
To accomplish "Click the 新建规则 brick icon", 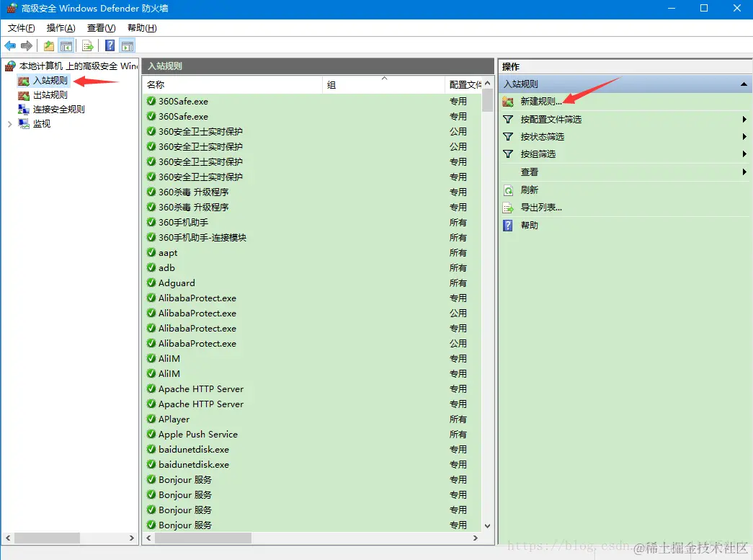I will pos(508,102).
